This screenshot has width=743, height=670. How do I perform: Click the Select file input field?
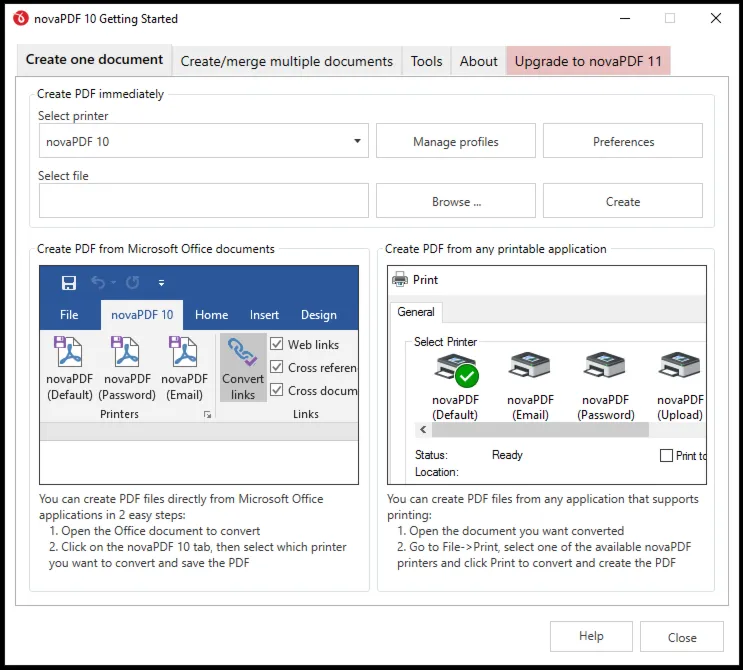(204, 201)
